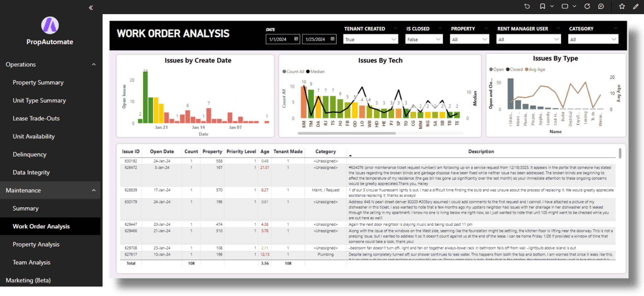Screen dimensions: 644x296
Task: Open Team Analysis page
Action: pos(32,262)
